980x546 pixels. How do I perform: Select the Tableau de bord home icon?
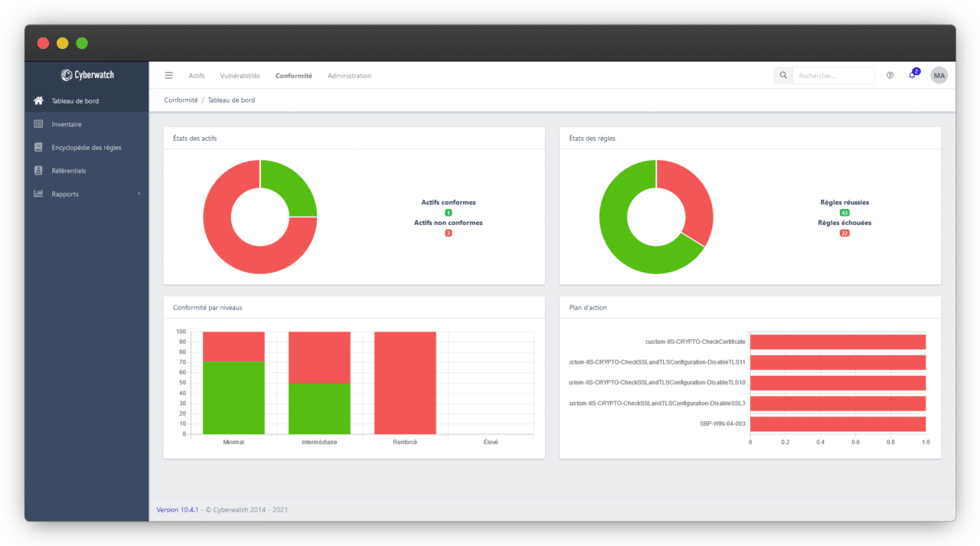[38, 100]
